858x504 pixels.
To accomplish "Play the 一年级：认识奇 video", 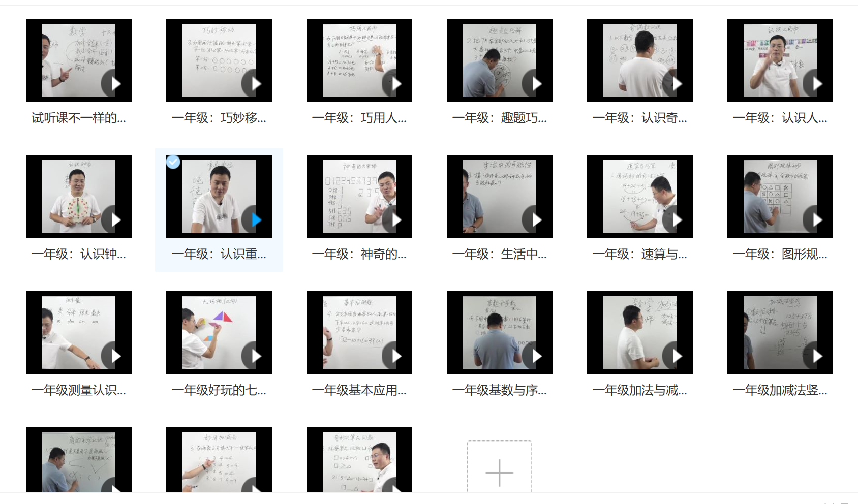I will [x=676, y=84].
